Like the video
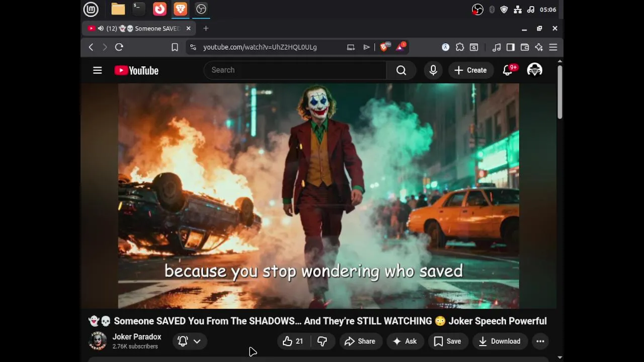 click(x=293, y=341)
